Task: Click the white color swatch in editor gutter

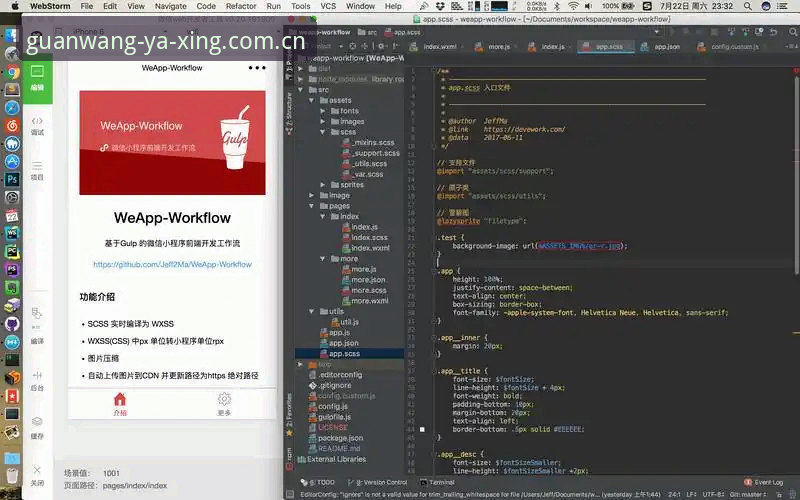Action: [x=422, y=430]
